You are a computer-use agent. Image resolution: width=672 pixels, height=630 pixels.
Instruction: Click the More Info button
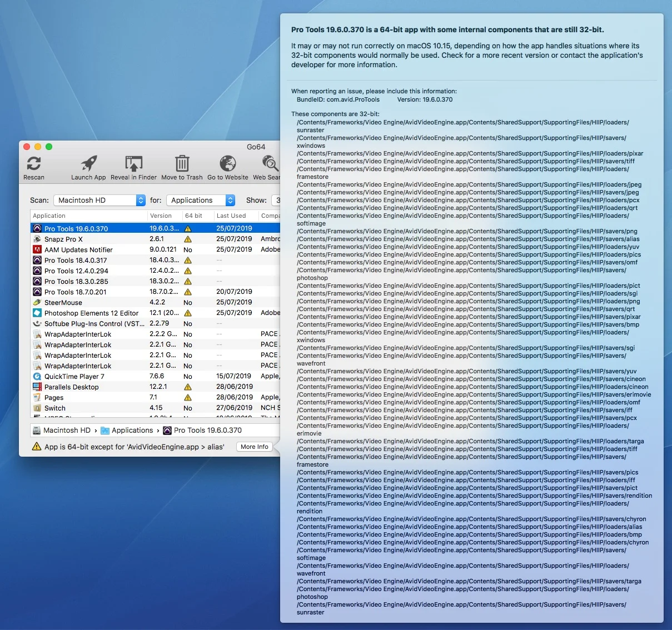[x=255, y=447]
